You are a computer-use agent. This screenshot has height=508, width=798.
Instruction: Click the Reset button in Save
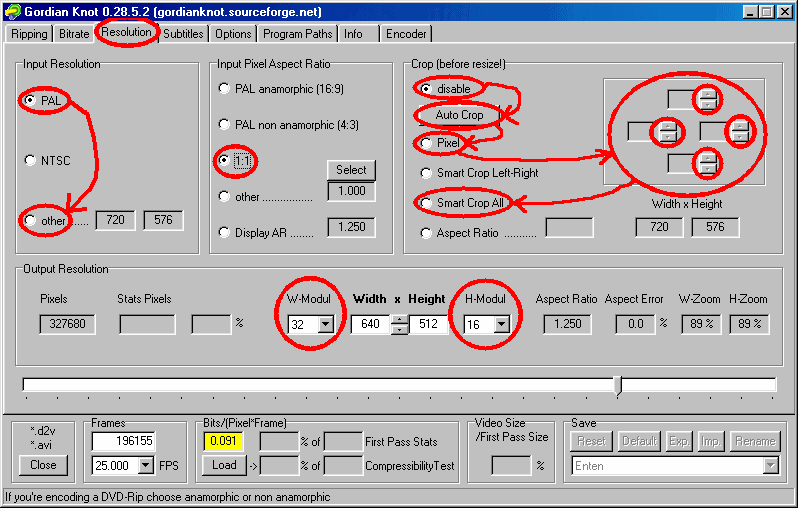pyautogui.click(x=591, y=441)
